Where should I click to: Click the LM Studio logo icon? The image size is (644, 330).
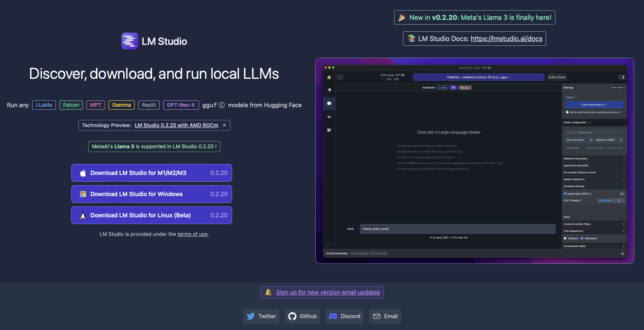[x=130, y=41]
